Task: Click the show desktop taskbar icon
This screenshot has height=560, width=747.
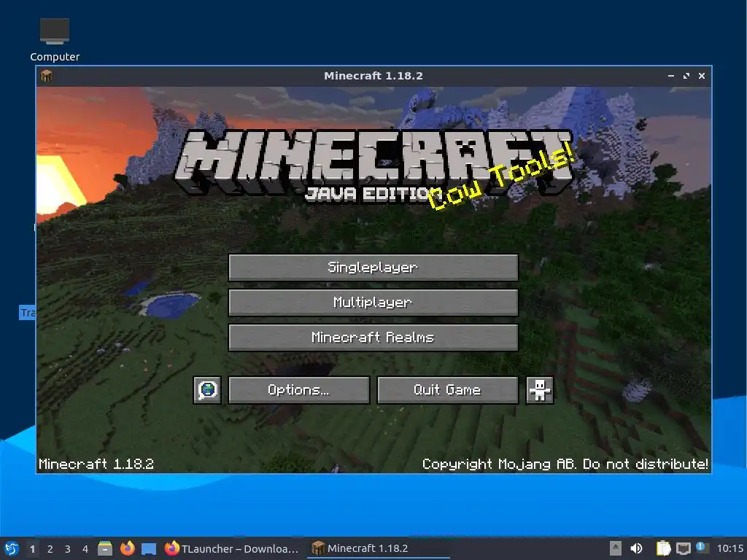Action: [149, 548]
